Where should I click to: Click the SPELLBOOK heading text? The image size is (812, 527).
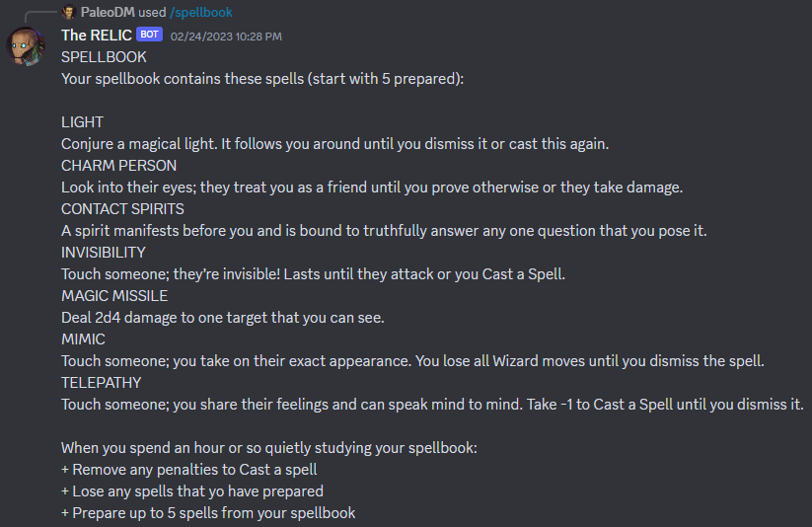tap(104, 57)
